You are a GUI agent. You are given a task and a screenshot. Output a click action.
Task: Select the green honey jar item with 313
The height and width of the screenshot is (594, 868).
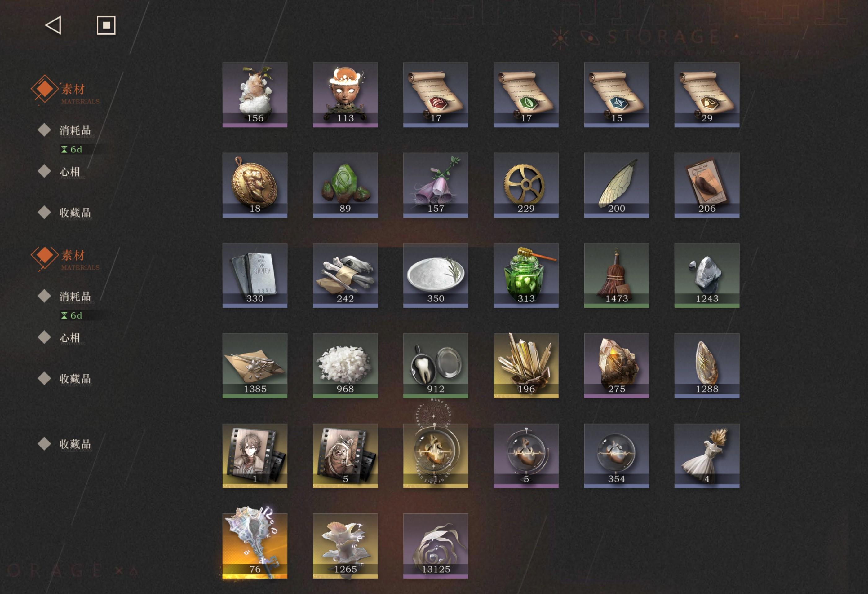(x=526, y=275)
